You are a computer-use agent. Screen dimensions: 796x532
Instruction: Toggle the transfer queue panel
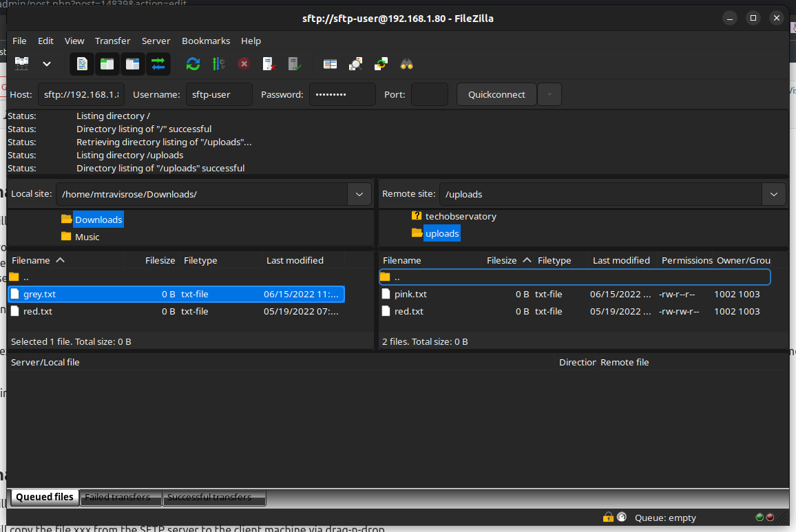pyautogui.click(x=158, y=63)
